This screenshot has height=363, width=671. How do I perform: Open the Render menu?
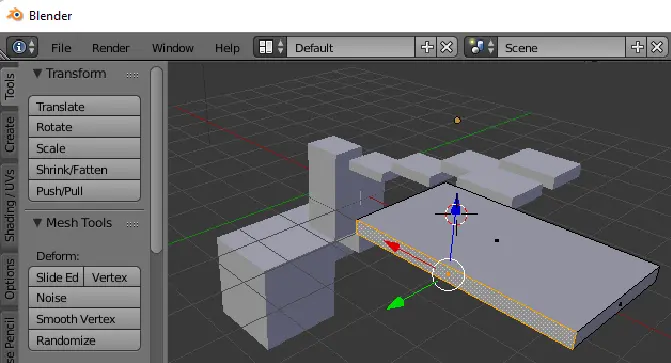click(x=110, y=48)
